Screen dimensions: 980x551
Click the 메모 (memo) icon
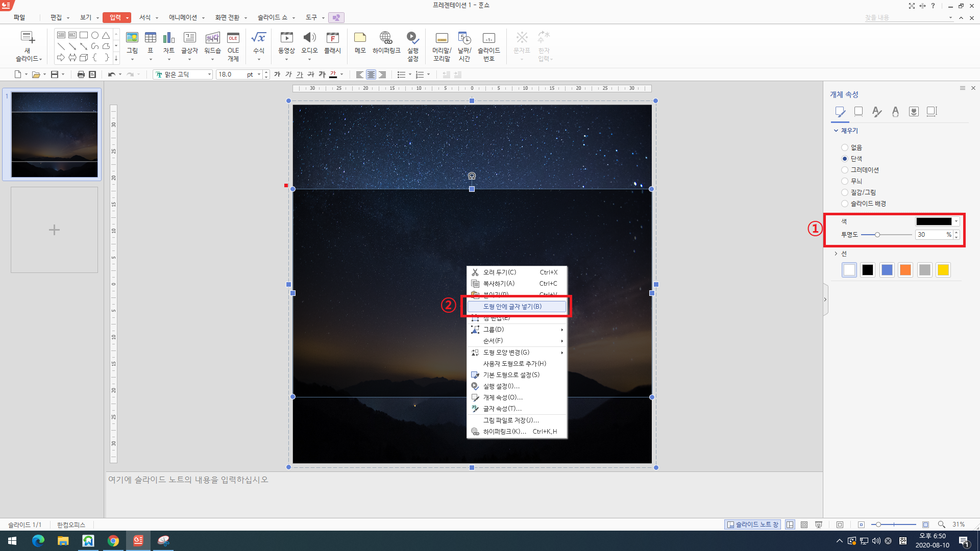pos(360,39)
